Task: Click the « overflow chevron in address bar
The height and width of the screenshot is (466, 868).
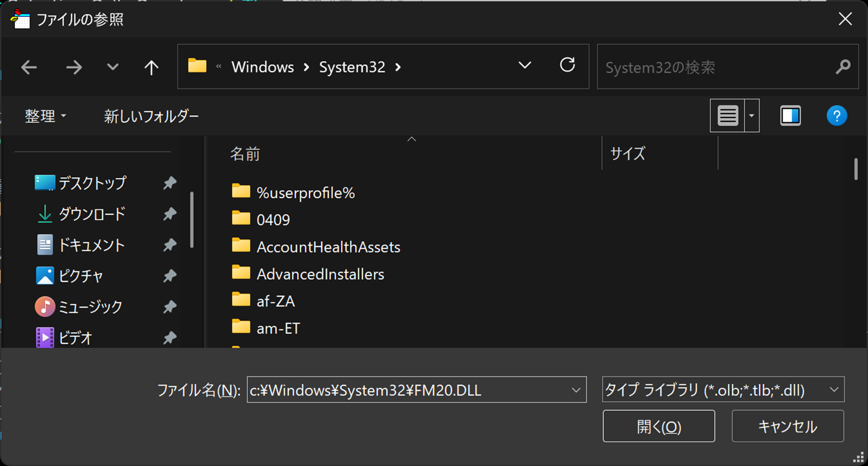Action: [219, 66]
